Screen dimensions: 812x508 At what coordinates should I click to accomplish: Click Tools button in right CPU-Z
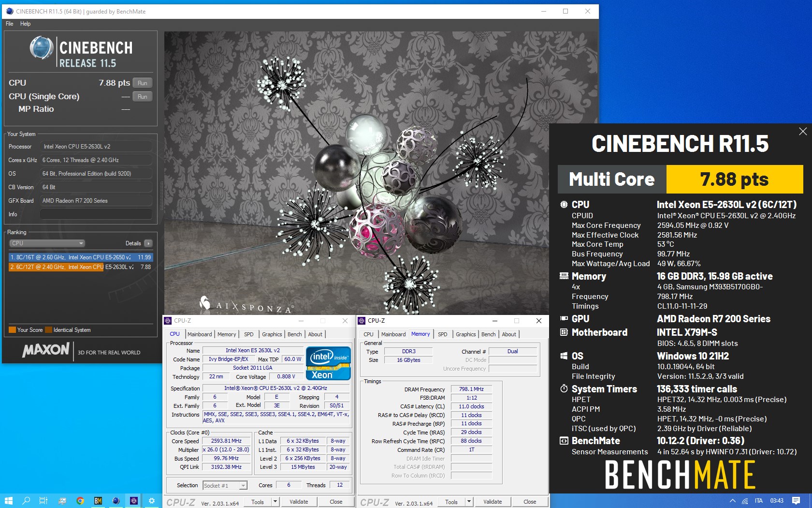tap(451, 502)
